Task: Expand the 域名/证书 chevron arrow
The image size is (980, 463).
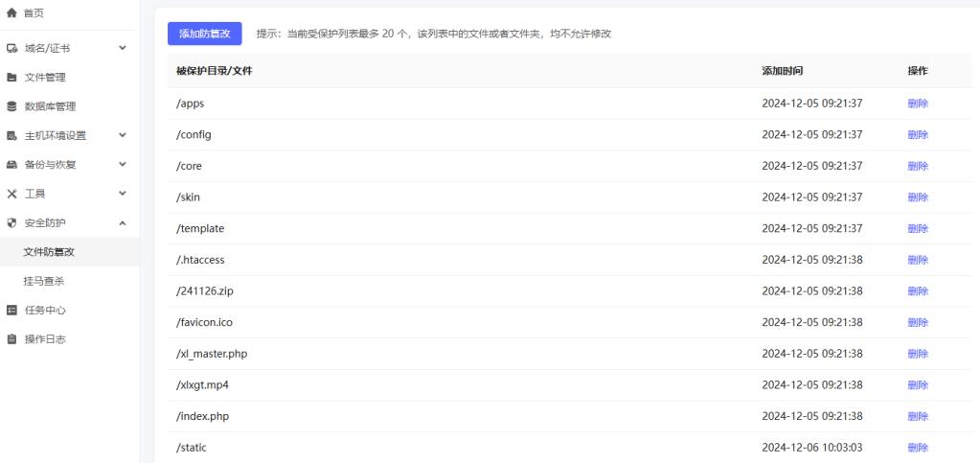Action: tap(122, 48)
